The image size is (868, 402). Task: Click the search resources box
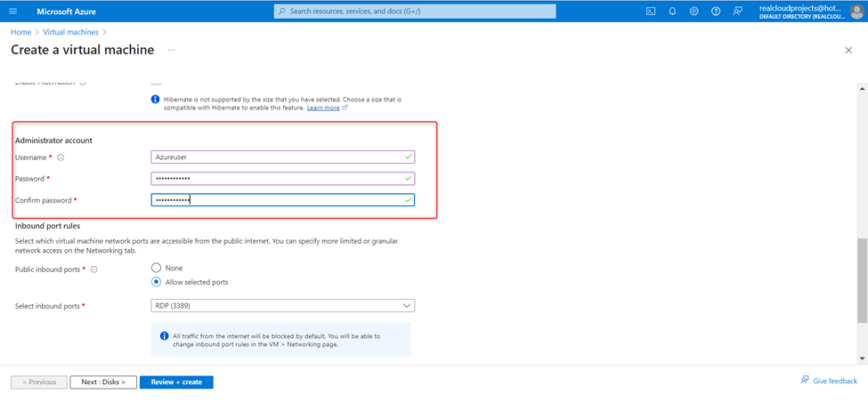click(x=415, y=11)
